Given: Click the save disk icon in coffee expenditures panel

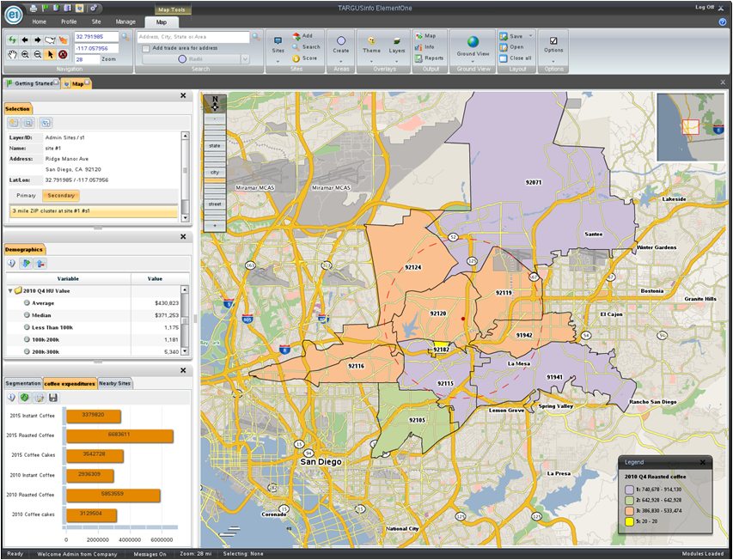Looking at the screenshot, I should [x=53, y=398].
